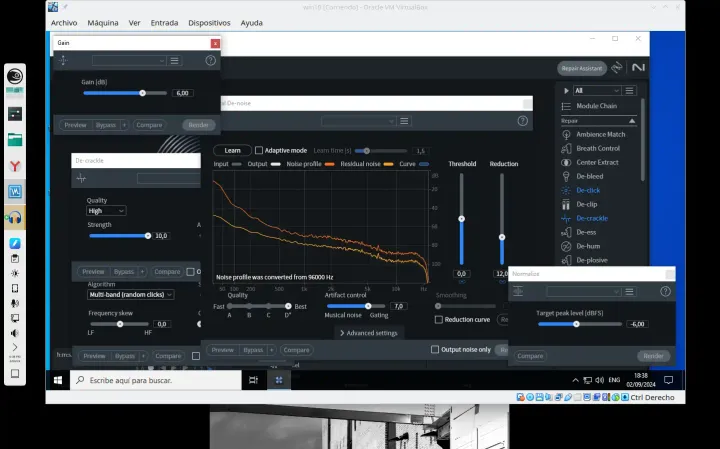Open the Center Extract module icon
This screenshot has height=449, width=720.
pyautogui.click(x=566, y=163)
